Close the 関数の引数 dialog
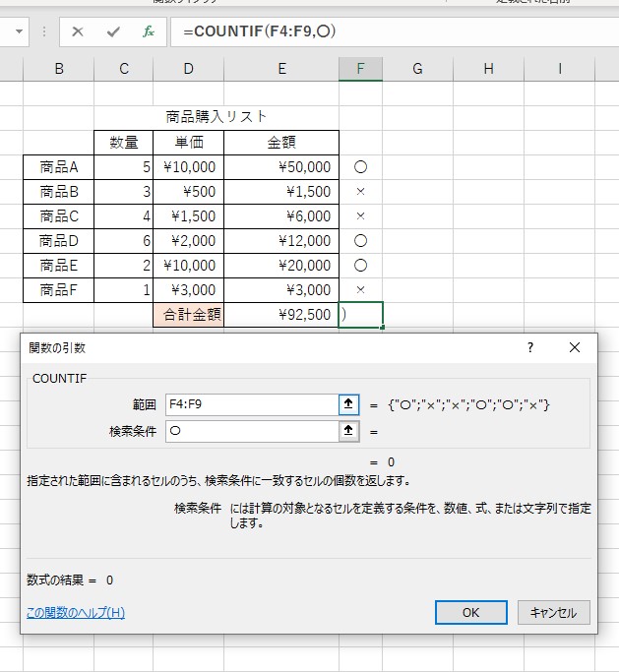The height and width of the screenshot is (672, 619). [x=575, y=347]
